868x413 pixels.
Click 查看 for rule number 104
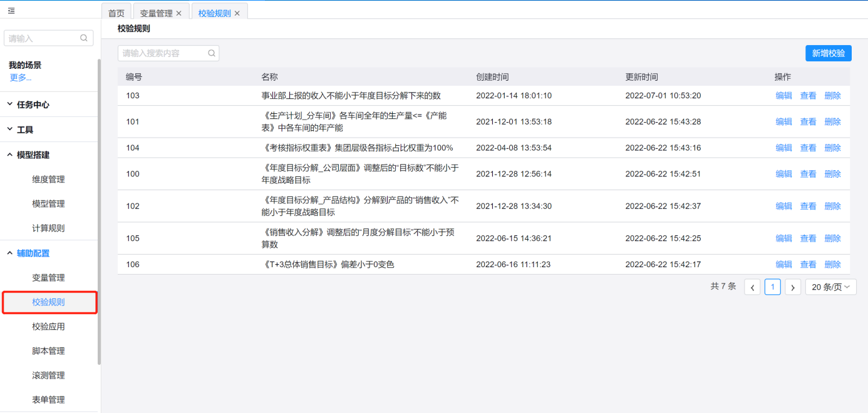[808, 148]
